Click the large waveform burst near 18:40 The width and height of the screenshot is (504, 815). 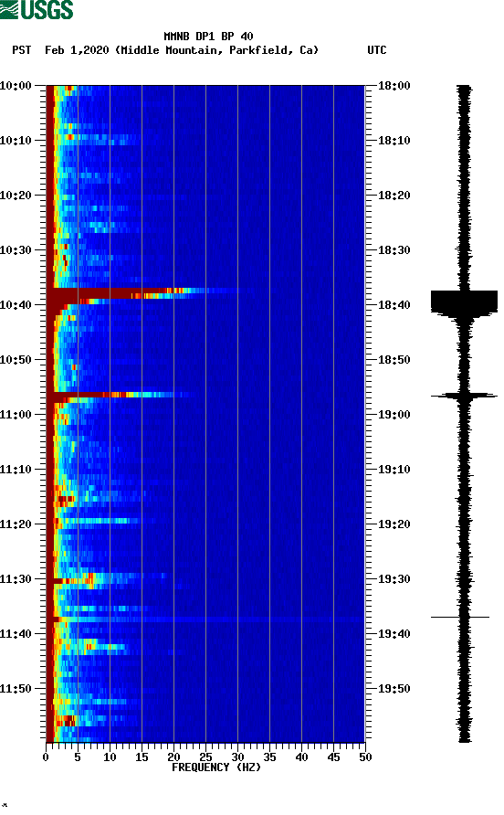click(x=464, y=303)
